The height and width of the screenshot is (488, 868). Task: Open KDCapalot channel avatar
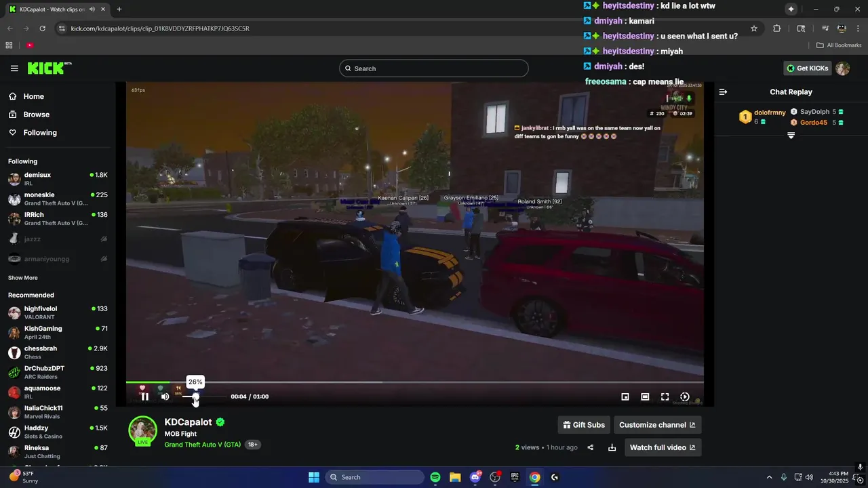click(x=143, y=431)
